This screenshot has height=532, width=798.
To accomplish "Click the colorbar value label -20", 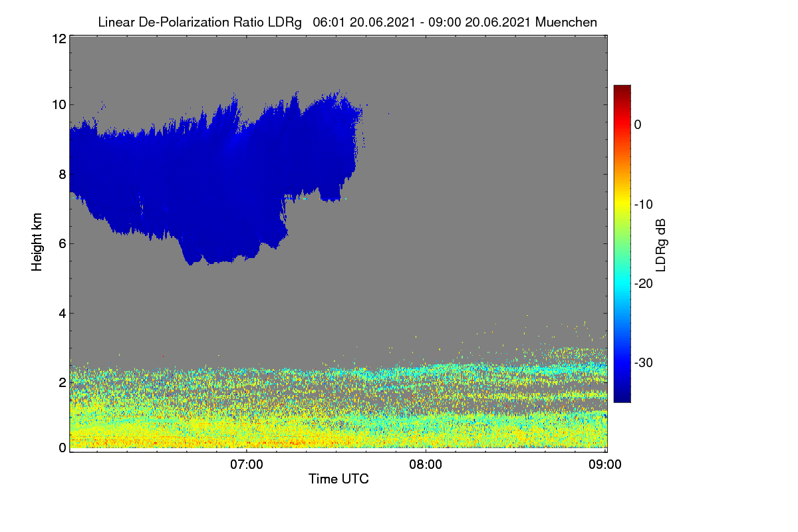I will (644, 284).
